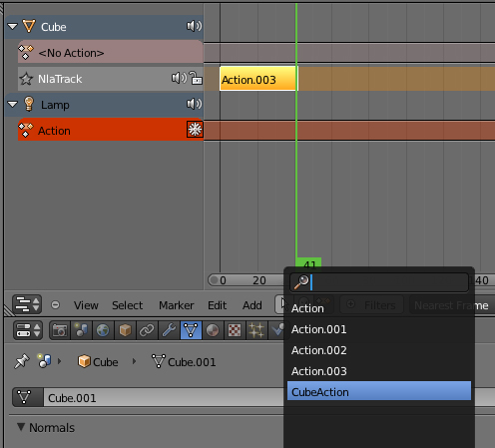Open the Constraints chain-link tab
Image resolution: width=495 pixels, height=448 pixels.
[x=147, y=330]
